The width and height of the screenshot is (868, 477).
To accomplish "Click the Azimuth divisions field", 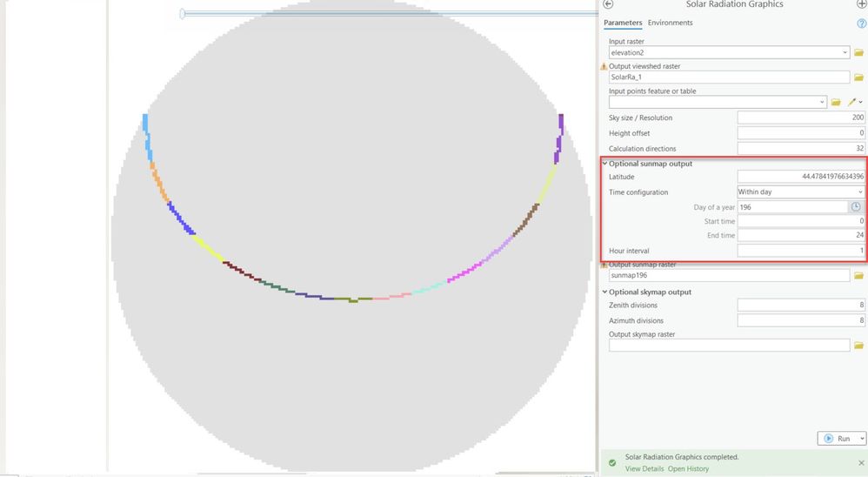I will (x=801, y=320).
